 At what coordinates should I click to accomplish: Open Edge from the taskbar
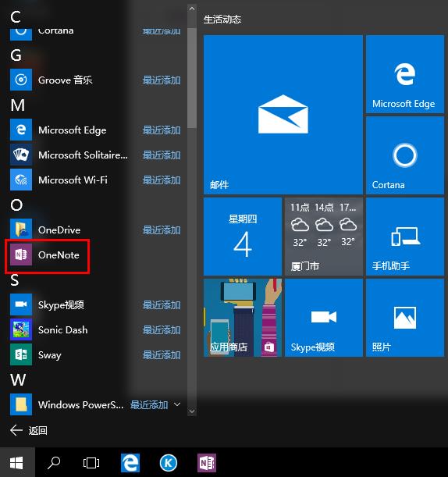click(x=130, y=463)
